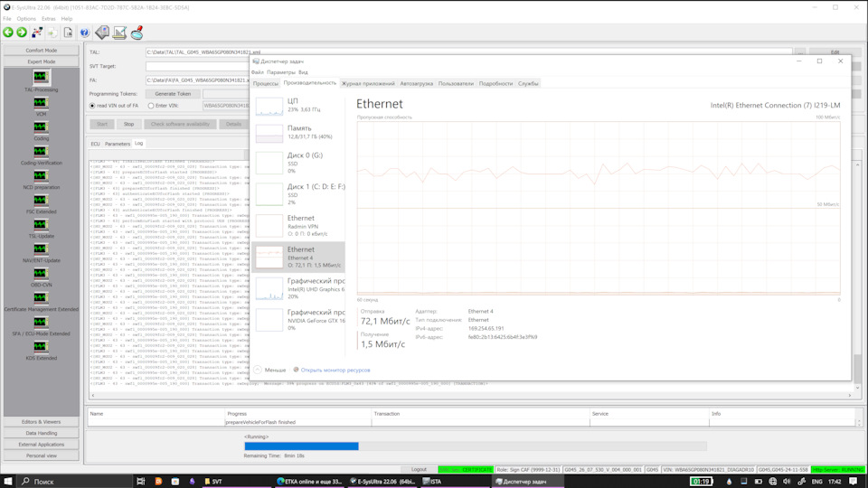Expand Expert Mode panel

41,62
